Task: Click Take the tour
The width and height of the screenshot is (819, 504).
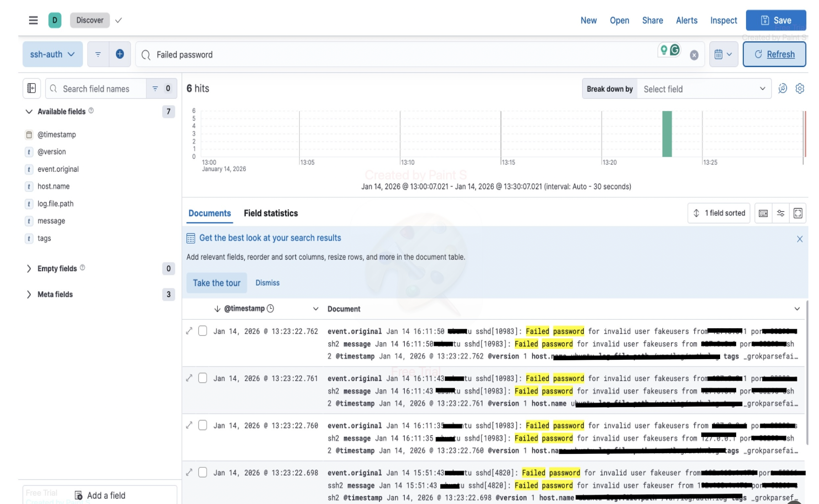Action: [x=217, y=283]
